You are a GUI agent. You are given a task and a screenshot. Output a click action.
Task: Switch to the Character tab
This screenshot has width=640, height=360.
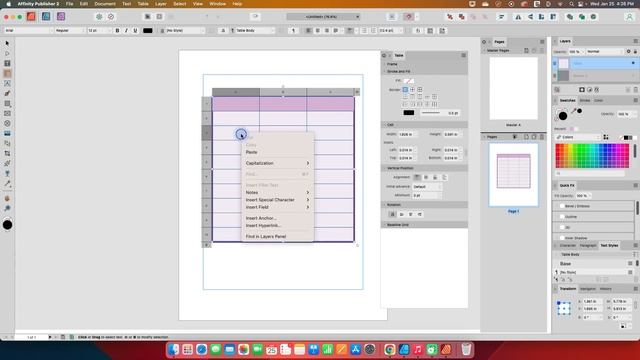[568, 245]
